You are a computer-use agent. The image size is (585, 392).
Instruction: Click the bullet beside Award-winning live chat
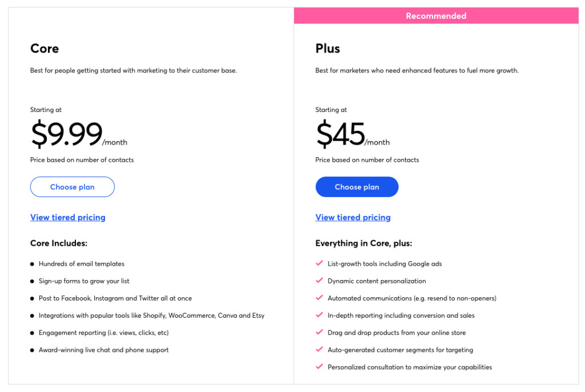[32, 350]
